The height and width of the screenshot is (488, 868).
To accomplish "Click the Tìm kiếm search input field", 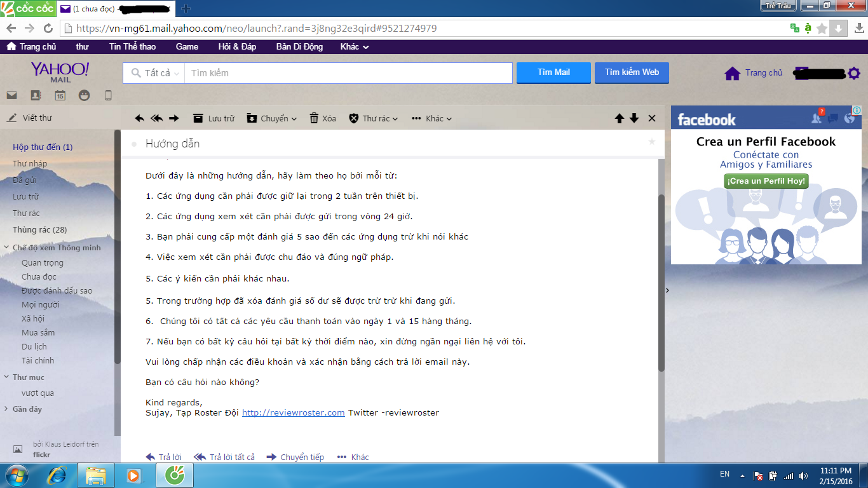I will point(348,73).
